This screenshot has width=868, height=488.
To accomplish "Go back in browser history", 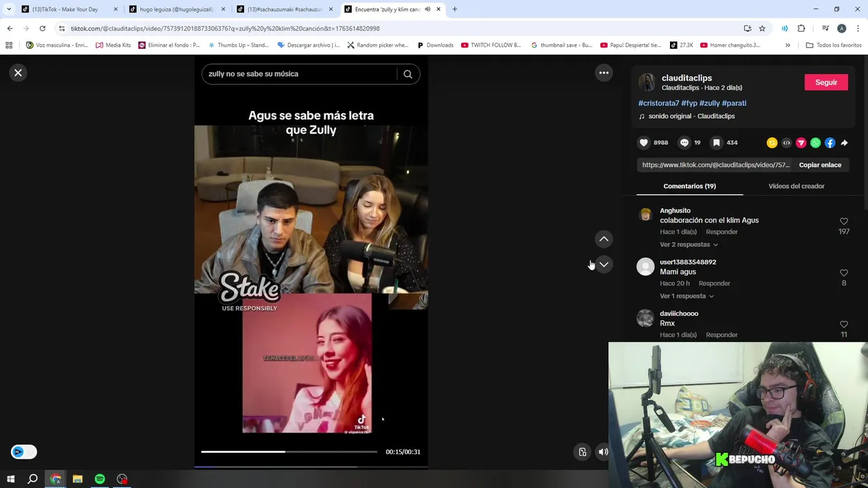I will [9, 28].
